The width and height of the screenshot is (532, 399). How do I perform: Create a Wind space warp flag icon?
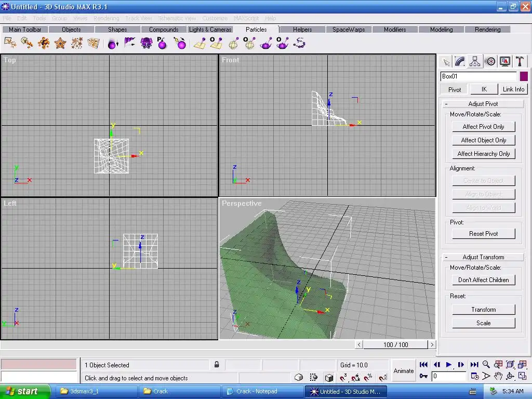click(129, 43)
